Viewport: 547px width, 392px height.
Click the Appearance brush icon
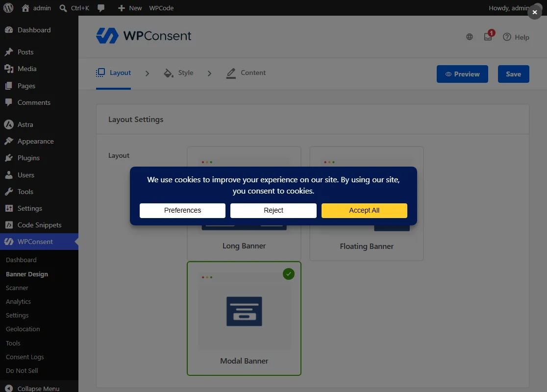click(9, 141)
